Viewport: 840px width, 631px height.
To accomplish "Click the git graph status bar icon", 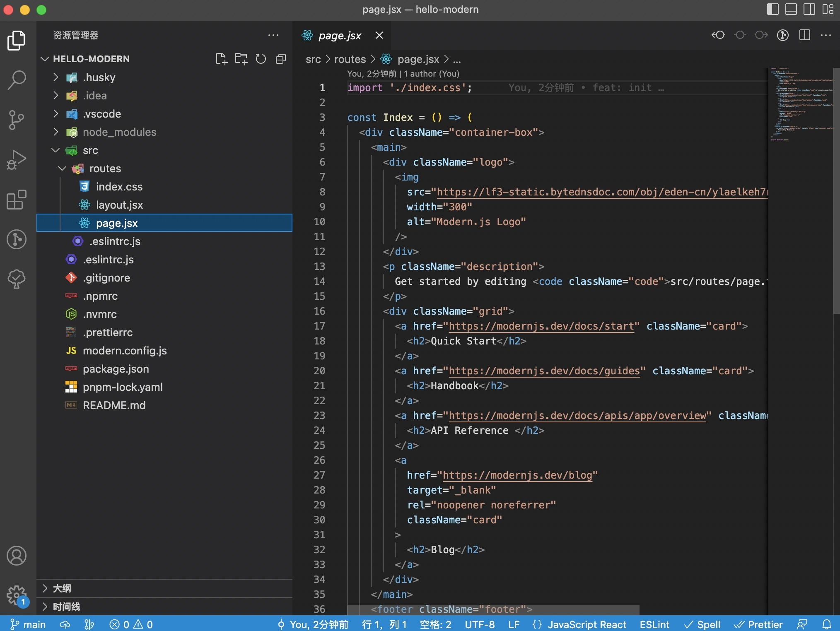I will click(89, 624).
